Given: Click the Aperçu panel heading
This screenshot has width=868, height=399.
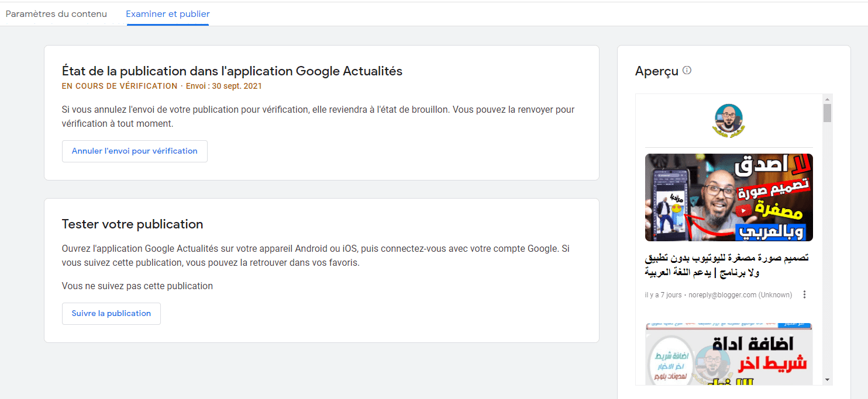Looking at the screenshot, I should (656, 71).
